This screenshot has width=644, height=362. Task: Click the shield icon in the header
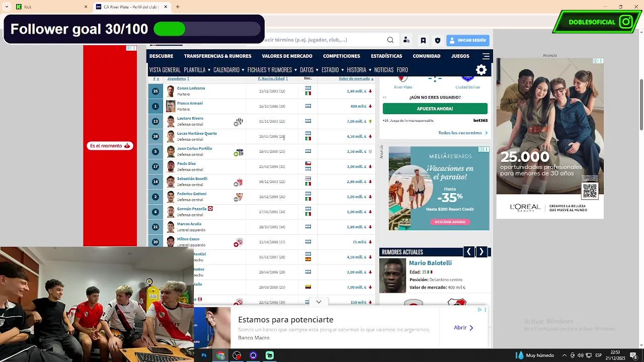coord(438,40)
